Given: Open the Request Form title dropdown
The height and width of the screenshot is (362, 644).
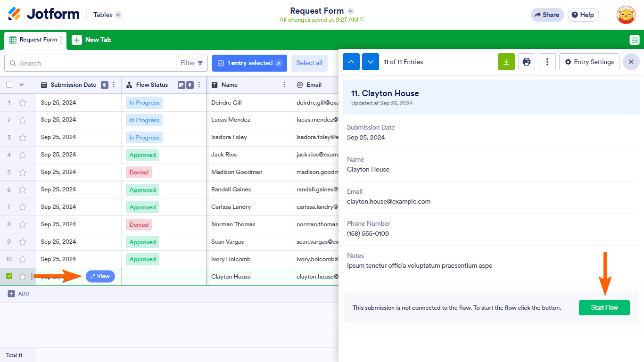Looking at the screenshot, I should tap(350, 11).
